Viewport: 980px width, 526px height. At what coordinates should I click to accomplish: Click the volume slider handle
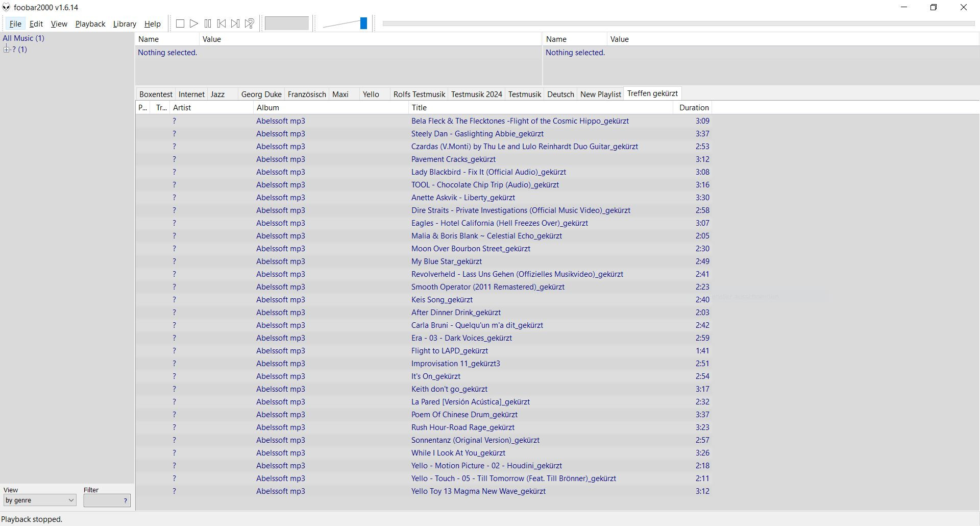pos(363,23)
